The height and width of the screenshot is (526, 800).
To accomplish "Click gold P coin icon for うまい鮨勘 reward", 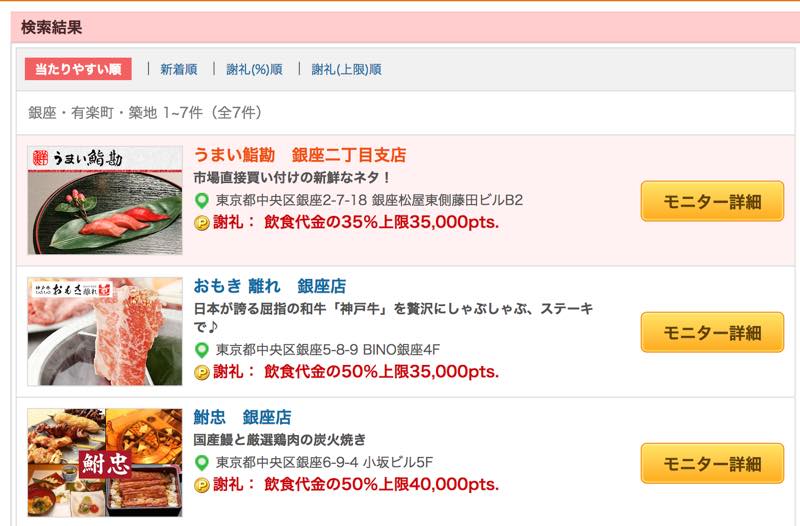I will click(x=202, y=223).
